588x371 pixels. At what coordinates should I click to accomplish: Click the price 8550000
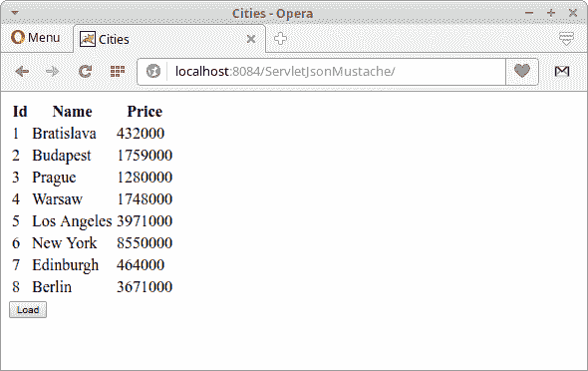[145, 243]
